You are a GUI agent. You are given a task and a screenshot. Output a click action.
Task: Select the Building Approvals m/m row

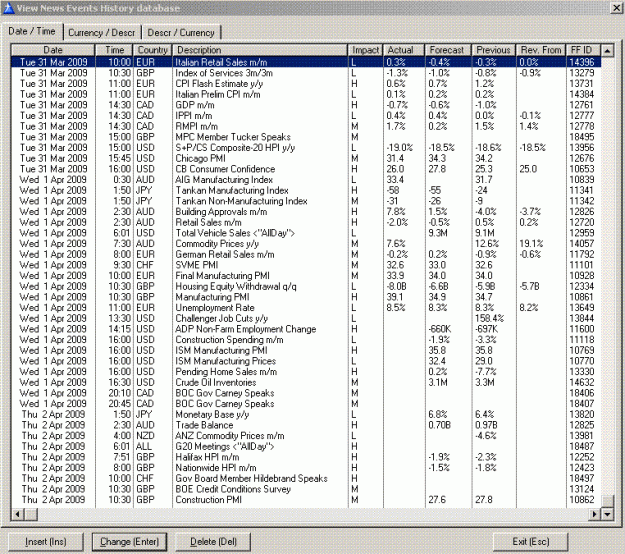(x=306, y=212)
